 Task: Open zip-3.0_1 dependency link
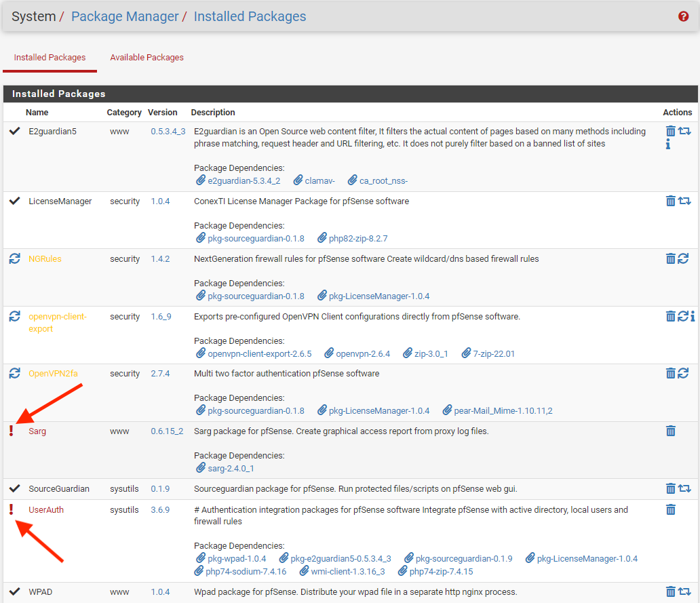tap(431, 353)
